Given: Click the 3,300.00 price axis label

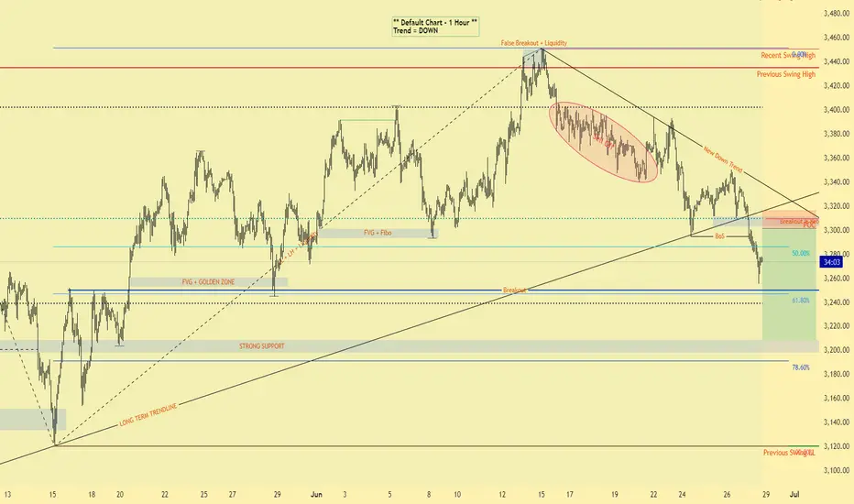Looking at the screenshot, I should pyautogui.click(x=837, y=230).
